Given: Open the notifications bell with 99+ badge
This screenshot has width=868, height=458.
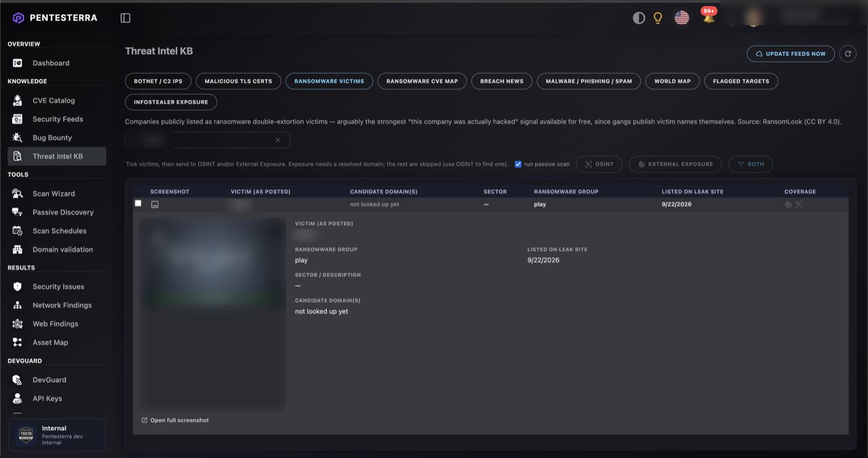Looking at the screenshot, I should 708,17.
